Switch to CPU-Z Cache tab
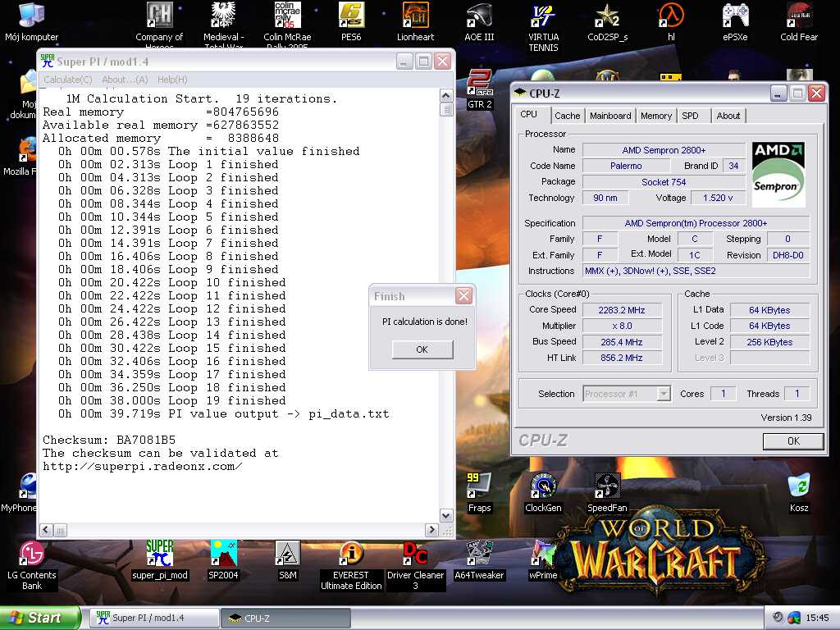The image size is (840, 630). [x=568, y=116]
